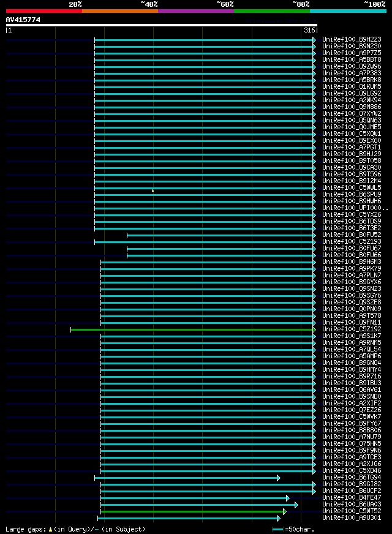Click UniRef100_B9I2M4 label
The image size is (392, 534).
(x=352, y=181)
